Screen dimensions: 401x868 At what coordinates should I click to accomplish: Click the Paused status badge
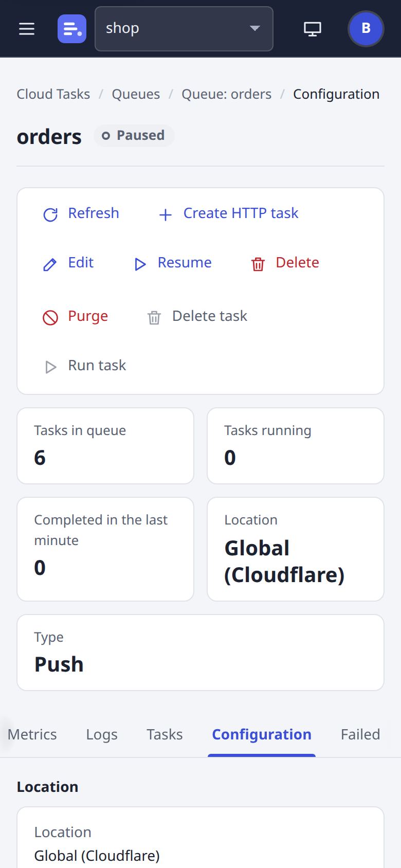coord(134,136)
